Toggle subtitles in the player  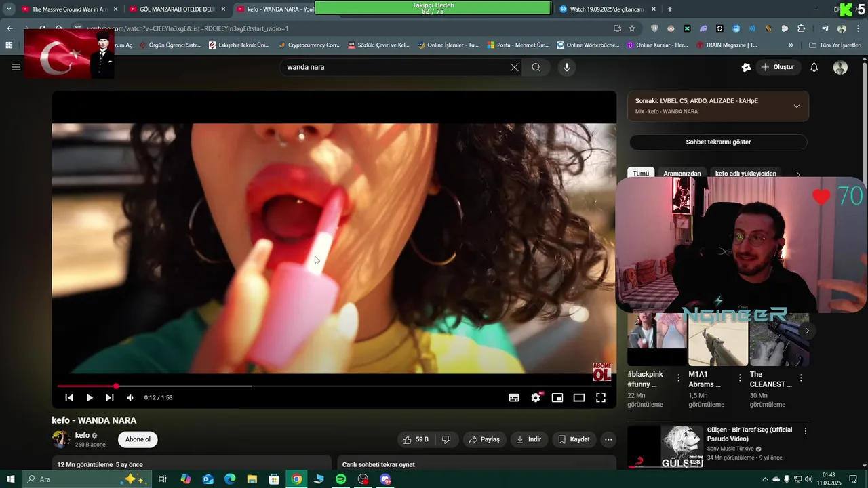click(514, 398)
